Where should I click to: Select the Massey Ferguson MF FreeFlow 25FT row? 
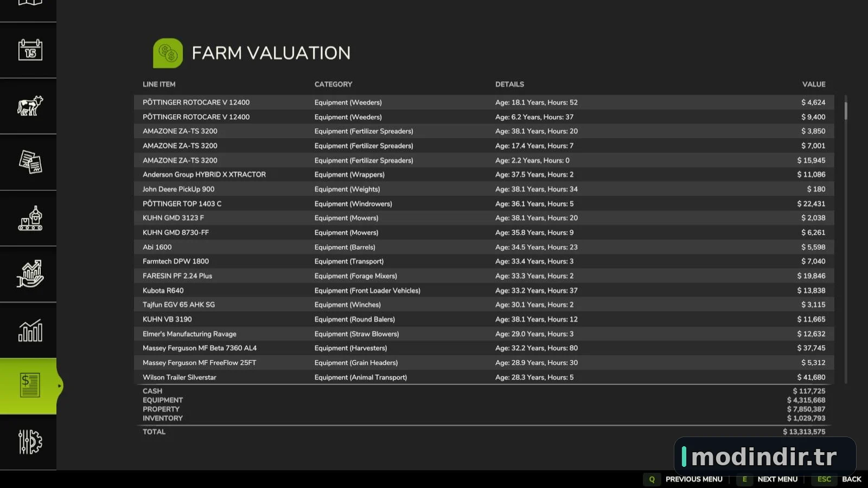[484, 363]
